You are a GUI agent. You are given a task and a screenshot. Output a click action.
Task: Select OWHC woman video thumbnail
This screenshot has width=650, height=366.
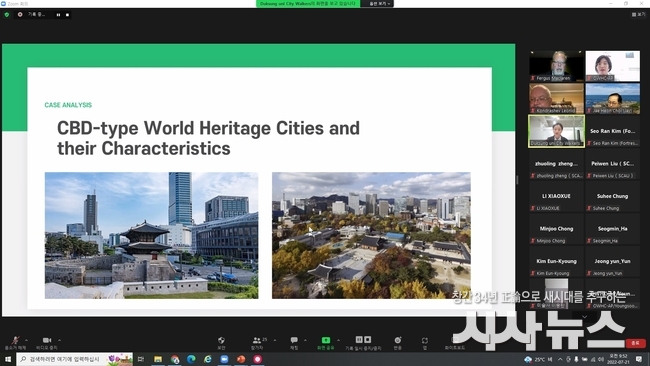pos(613,66)
